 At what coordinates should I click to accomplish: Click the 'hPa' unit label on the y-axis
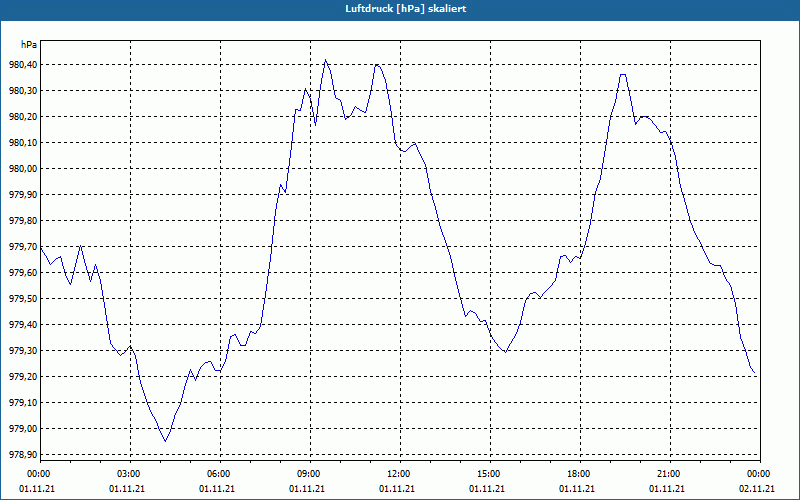[29, 45]
